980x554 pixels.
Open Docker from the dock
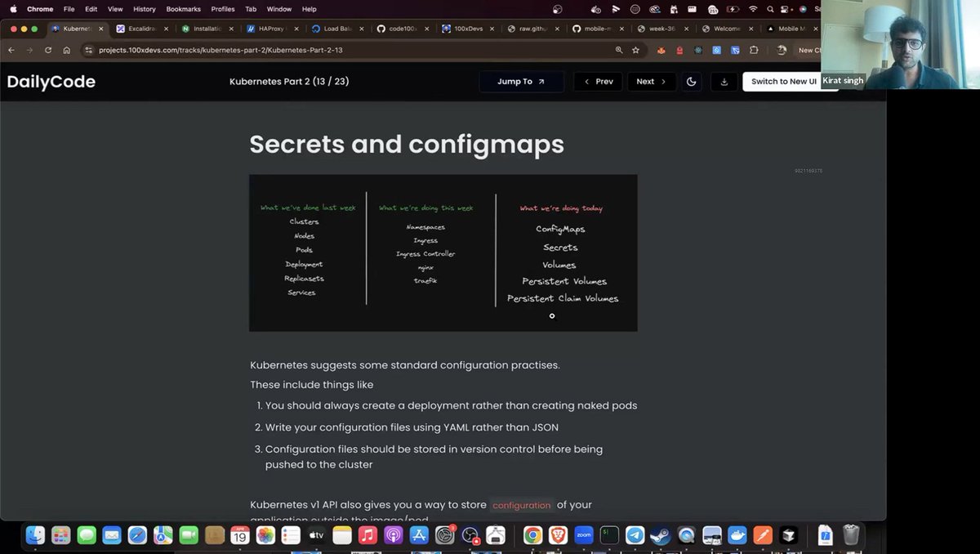pos(737,535)
